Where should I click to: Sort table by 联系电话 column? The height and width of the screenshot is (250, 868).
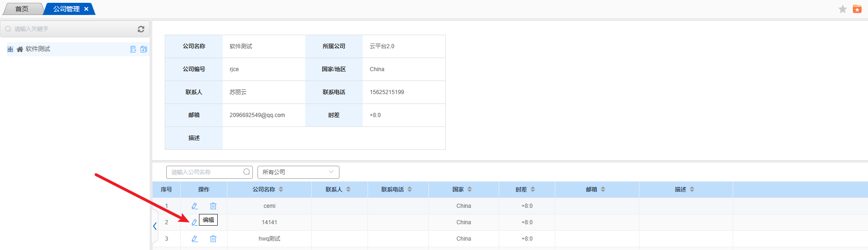tap(410, 190)
